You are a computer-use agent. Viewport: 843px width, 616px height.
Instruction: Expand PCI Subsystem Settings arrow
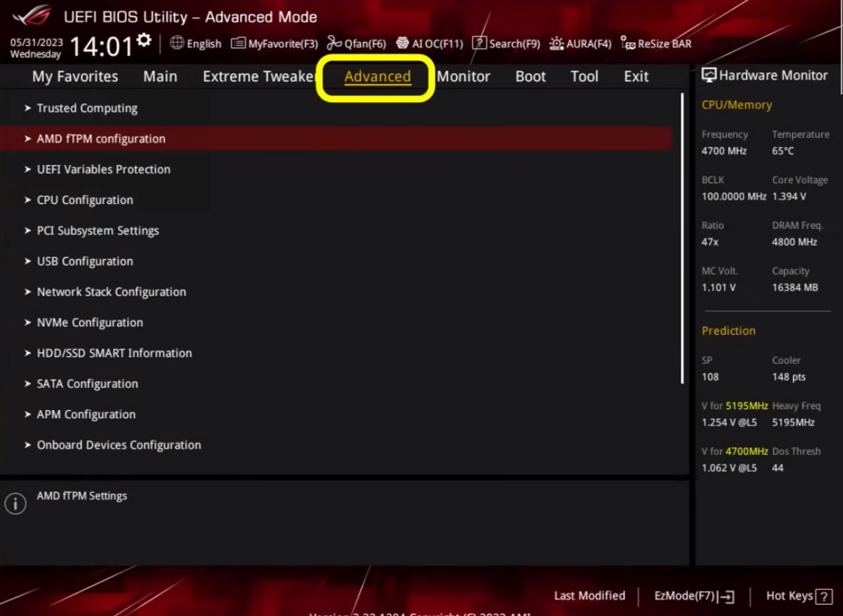[x=27, y=230]
